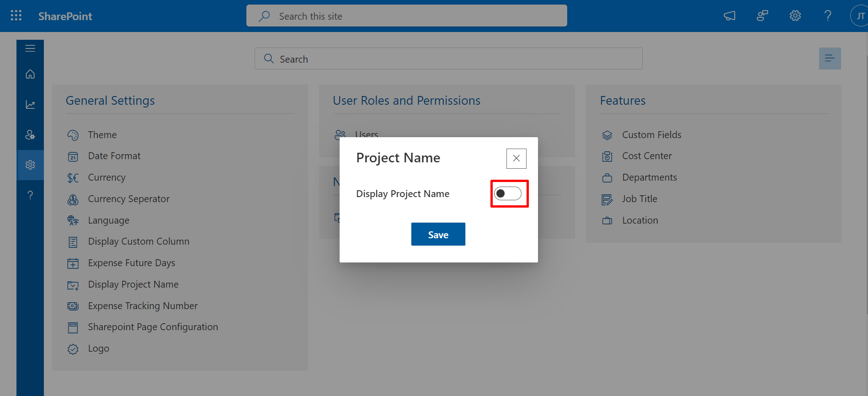Viewport: 868px width, 396px height.
Task: Open Expense Future Days setting
Action: pyautogui.click(x=132, y=263)
